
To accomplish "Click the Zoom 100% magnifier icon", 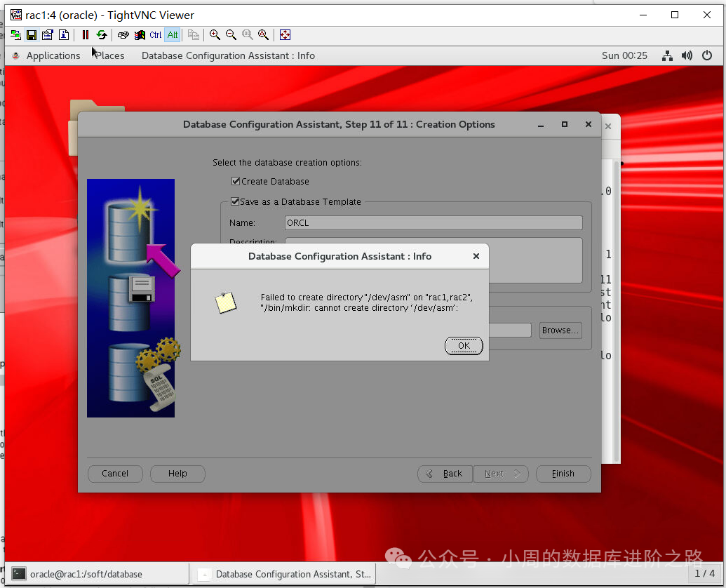I will [247, 34].
